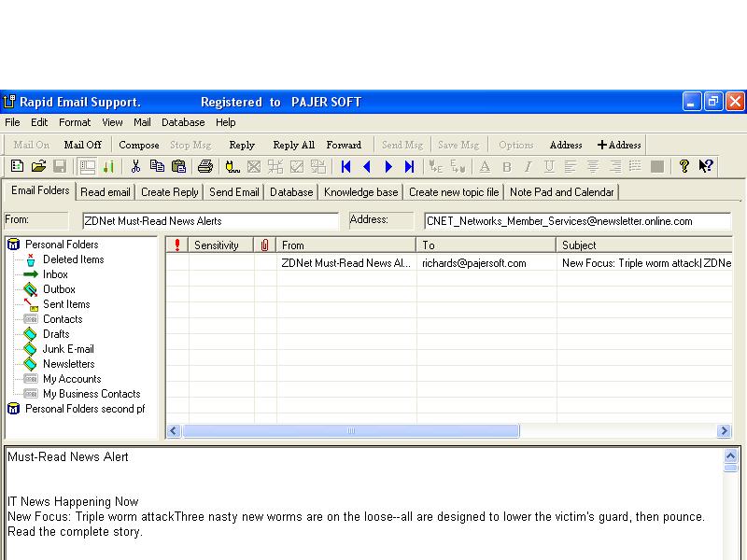This screenshot has width=747, height=560.
Task: Click the Copy icon on the toolbar
Action: pyautogui.click(x=159, y=165)
